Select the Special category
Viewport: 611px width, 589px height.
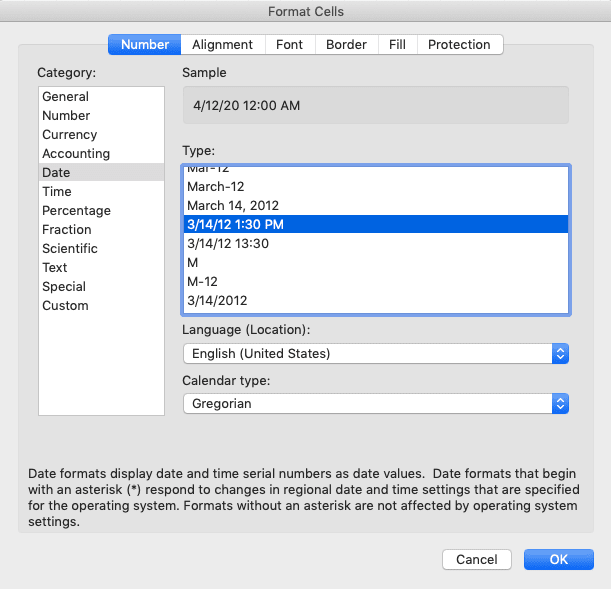pos(101,286)
